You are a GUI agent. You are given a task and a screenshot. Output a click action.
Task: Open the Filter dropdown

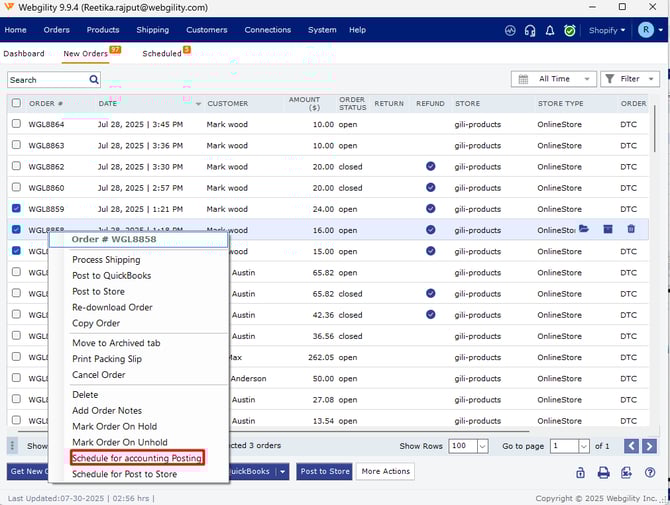pos(630,79)
